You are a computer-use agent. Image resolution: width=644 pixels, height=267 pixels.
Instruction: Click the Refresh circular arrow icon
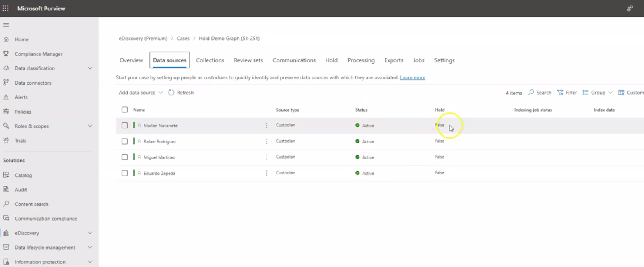pos(171,93)
